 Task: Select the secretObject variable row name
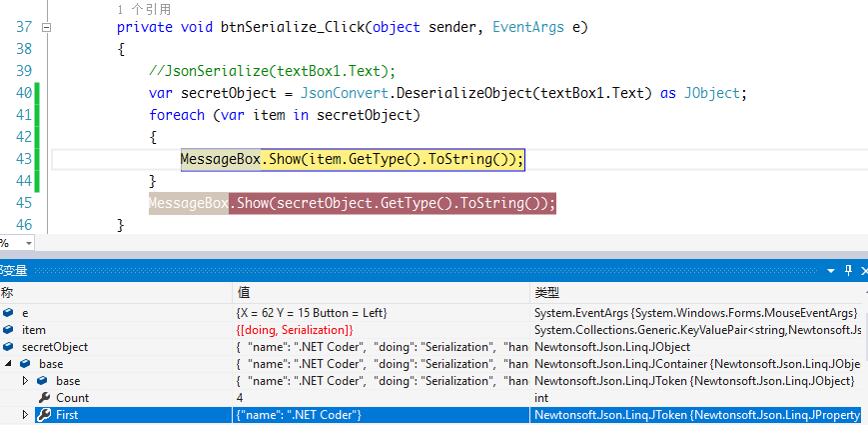(55, 347)
